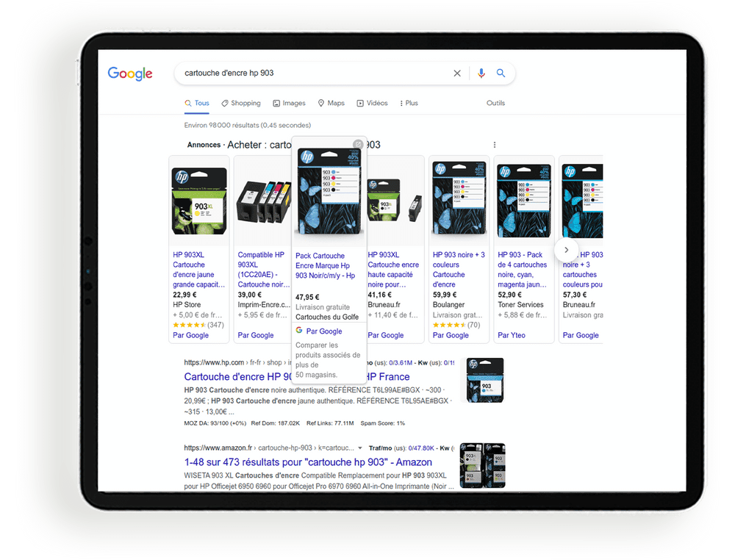The width and height of the screenshot is (735, 560).
Task: Click the Boulanger star rating (70)
Action: click(x=456, y=325)
